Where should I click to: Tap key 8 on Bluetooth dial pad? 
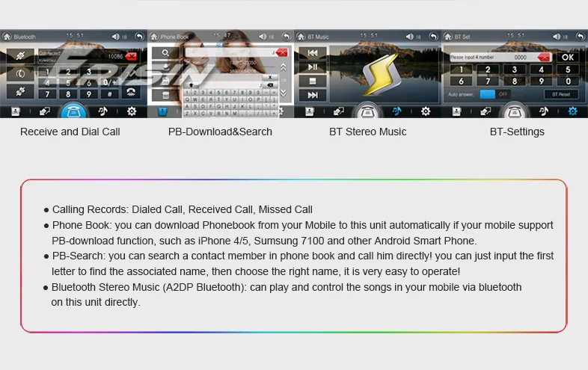pyautogui.click(x=68, y=93)
